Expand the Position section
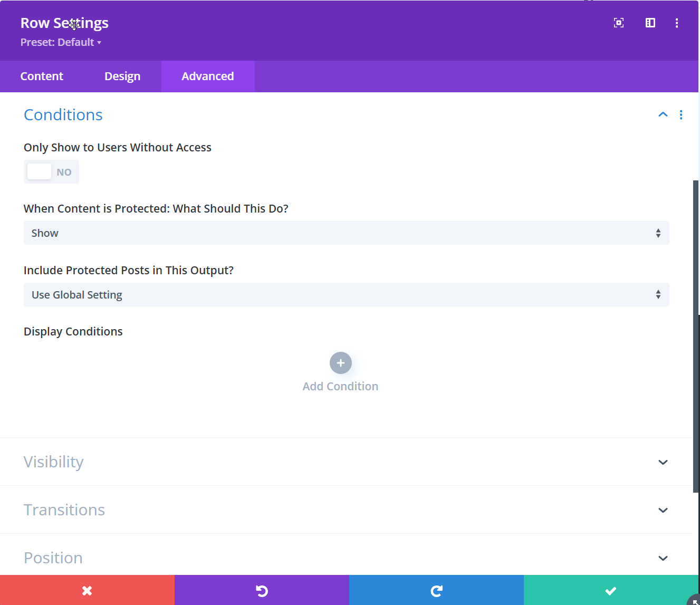 663,558
